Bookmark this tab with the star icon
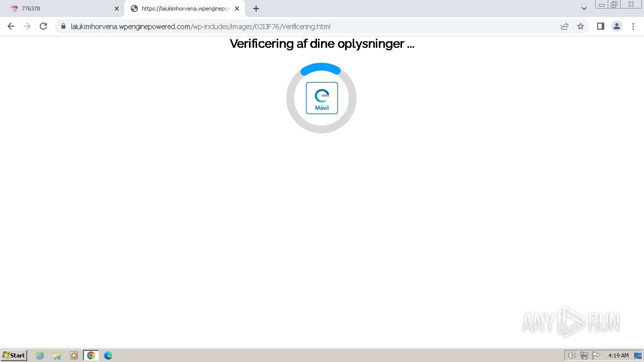Image resolution: width=644 pixels, height=362 pixels. click(x=581, y=26)
